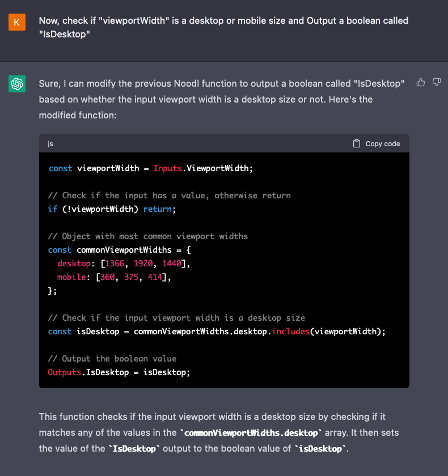Click the green ChatGPT avatar icon
The image size is (448, 476).
pyautogui.click(x=17, y=84)
